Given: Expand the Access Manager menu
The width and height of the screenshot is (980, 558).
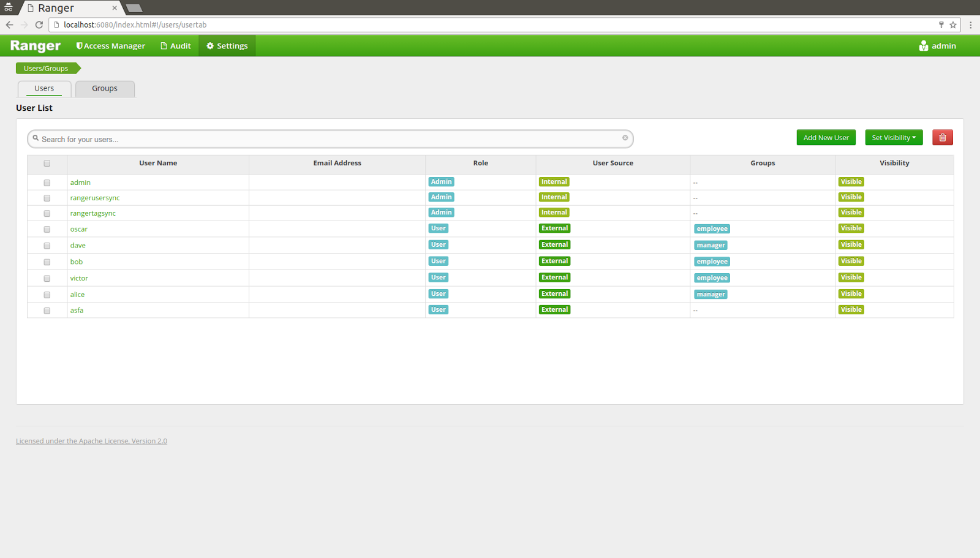Looking at the screenshot, I should (110, 45).
